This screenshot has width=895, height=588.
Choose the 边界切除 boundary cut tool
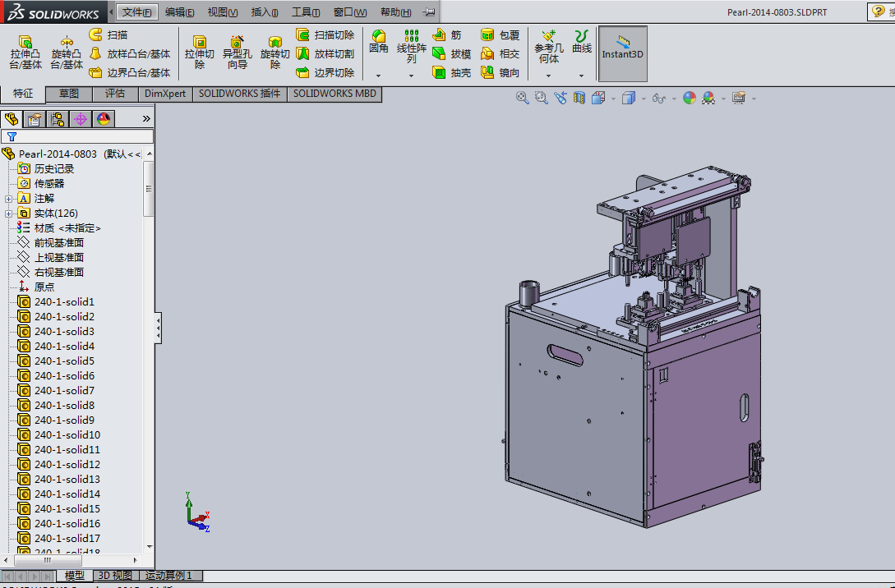point(325,72)
